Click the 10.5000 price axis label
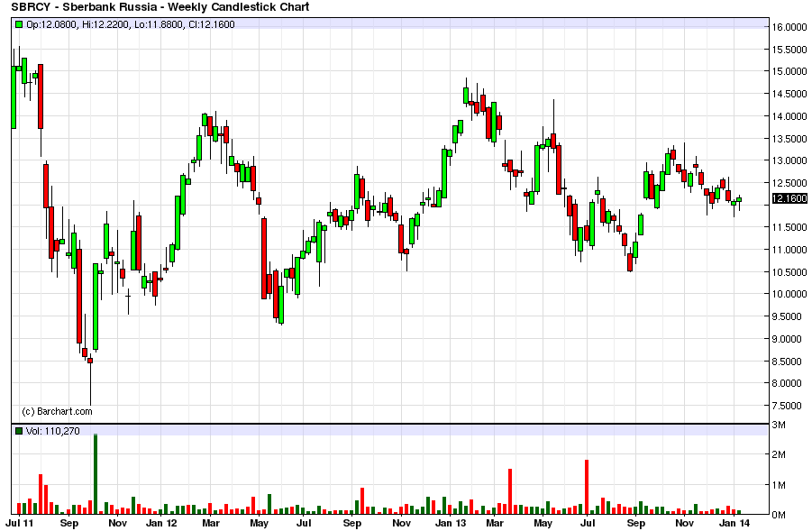This screenshot has height=531, width=812. point(789,272)
